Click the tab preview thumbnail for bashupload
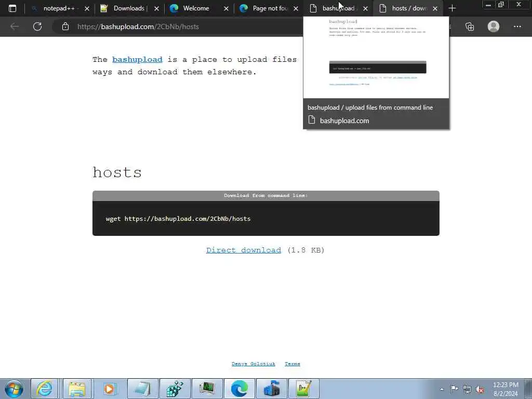Screen dimensions: 532x399 coord(376,58)
